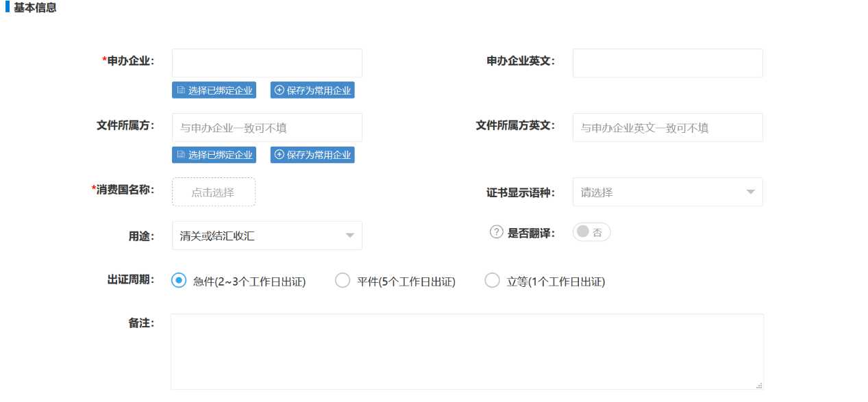Click the 基本信息 section heading
The width and height of the screenshot is (868, 402).
pyautogui.click(x=35, y=8)
